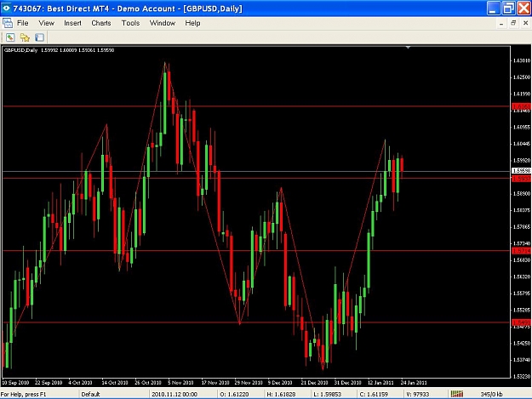Click the V: 97933 volume value

pyautogui.click(x=418, y=394)
